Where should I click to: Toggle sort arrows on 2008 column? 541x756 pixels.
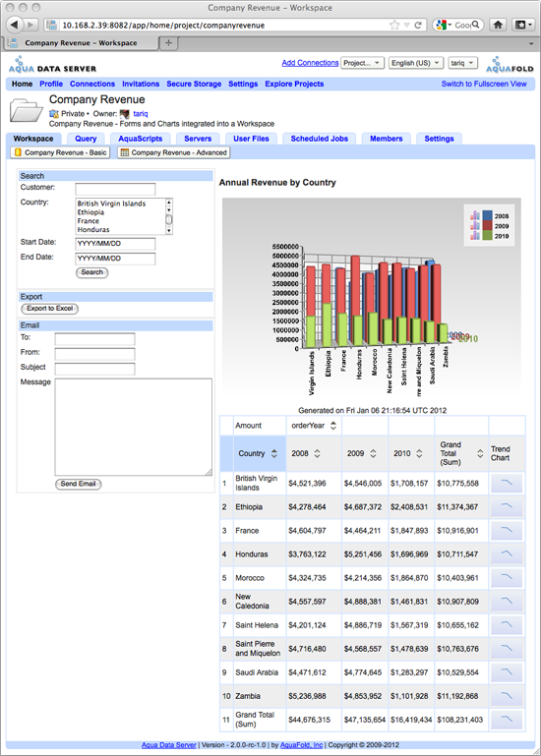[x=317, y=453]
